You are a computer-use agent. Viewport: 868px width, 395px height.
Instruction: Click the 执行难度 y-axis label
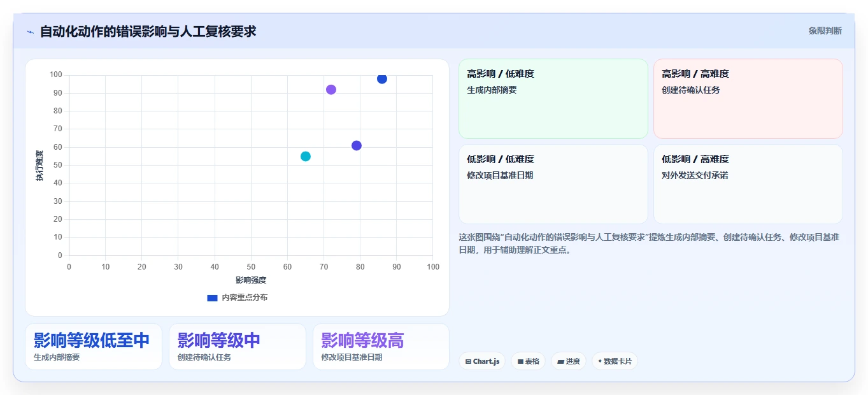pyautogui.click(x=39, y=166)
